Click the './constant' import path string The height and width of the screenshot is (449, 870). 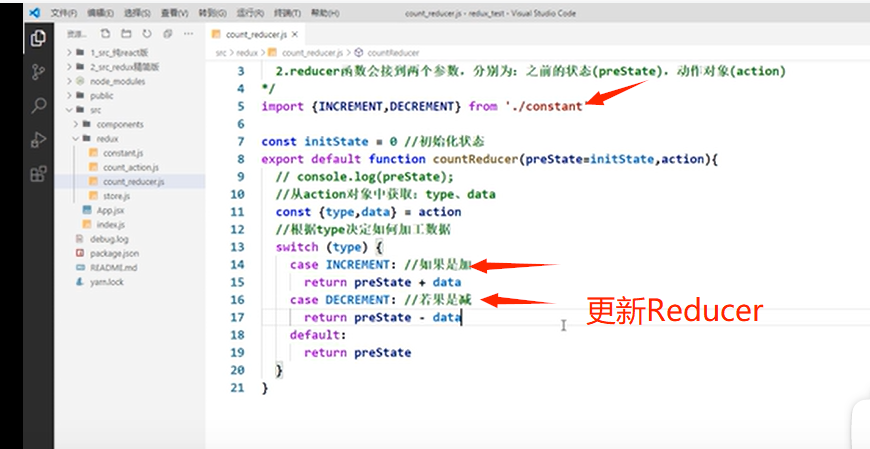(545, 106)
